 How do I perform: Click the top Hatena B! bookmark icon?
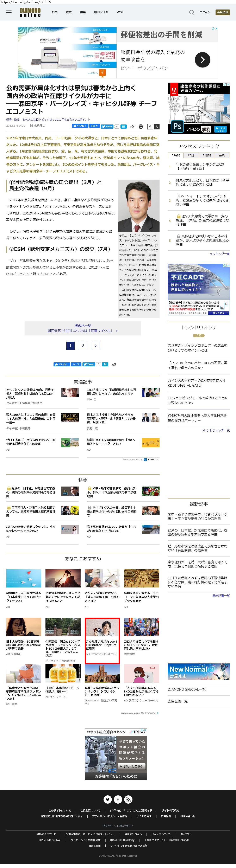[x=124, y=126]
